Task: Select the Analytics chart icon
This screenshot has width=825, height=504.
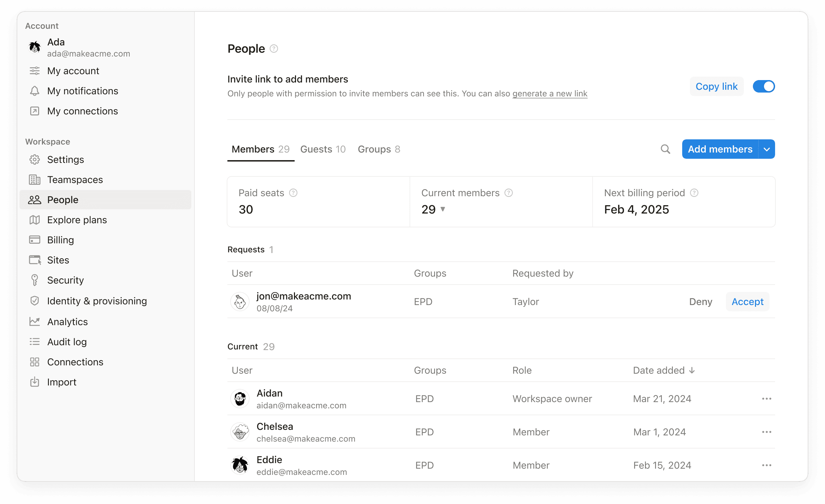Action: (35, 321)
